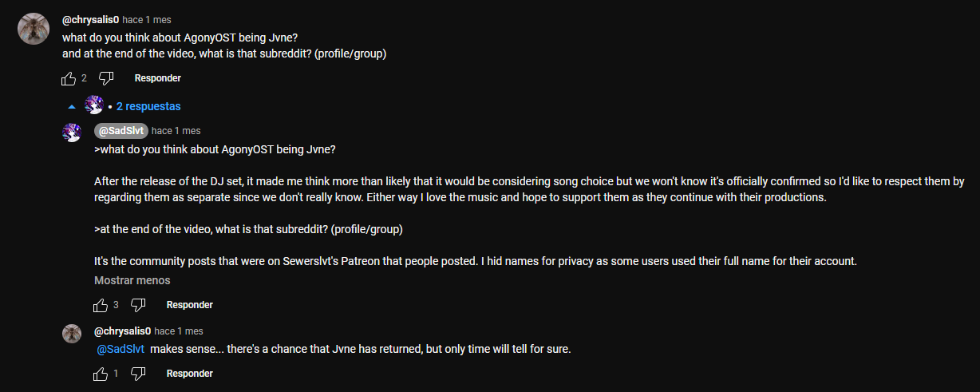Screen dimensions: 980x392
Task: Open the @chrysalis0 username on the top comment
Action: [x=90, y=19]
